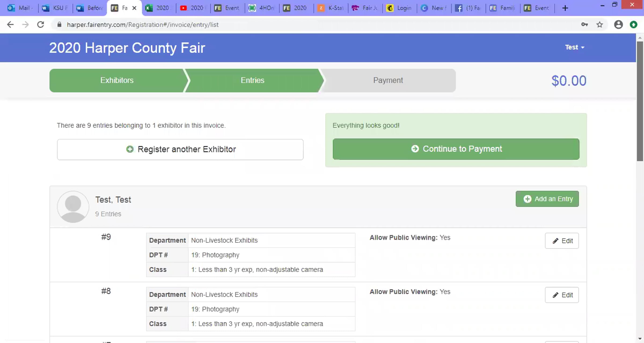The height and width of the screenshot is (343, 644).
Task: Click the address bar URL
Action: pyautogui.click(x=143, y=25)
